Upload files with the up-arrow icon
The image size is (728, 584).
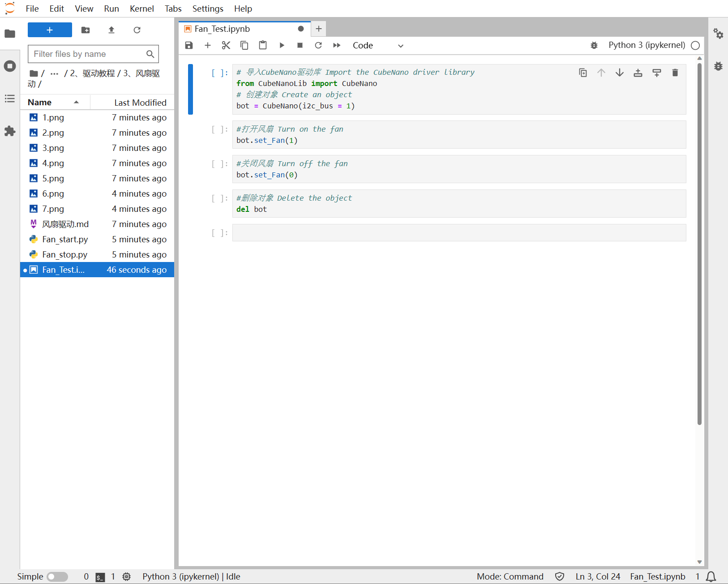[x=111, y=30]
